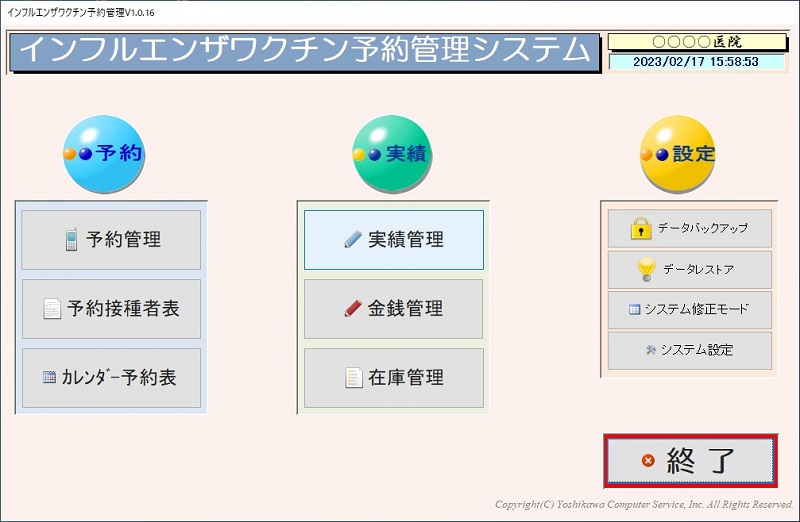Open カレンダー予約表 calendar reservation table
This screenshot has width=800, height=522.
111,378
